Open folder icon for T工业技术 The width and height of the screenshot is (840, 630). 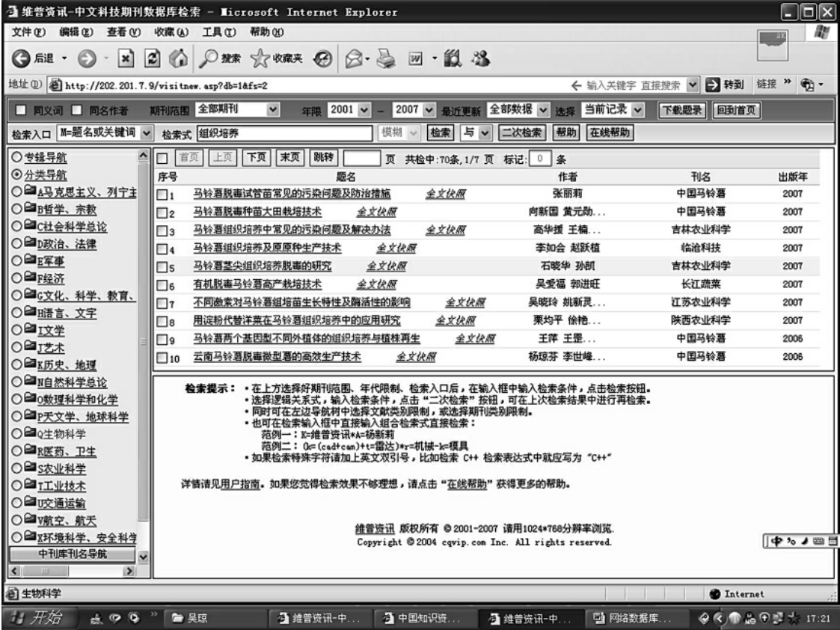pyautogui.click(x=30, y=485)
